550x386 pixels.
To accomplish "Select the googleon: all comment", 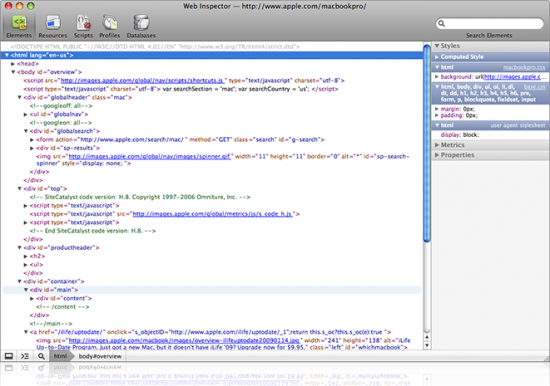I will [x=61, y=122].
